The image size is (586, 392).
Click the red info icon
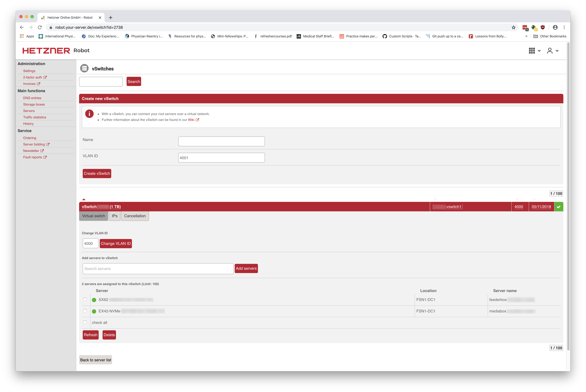89,114
